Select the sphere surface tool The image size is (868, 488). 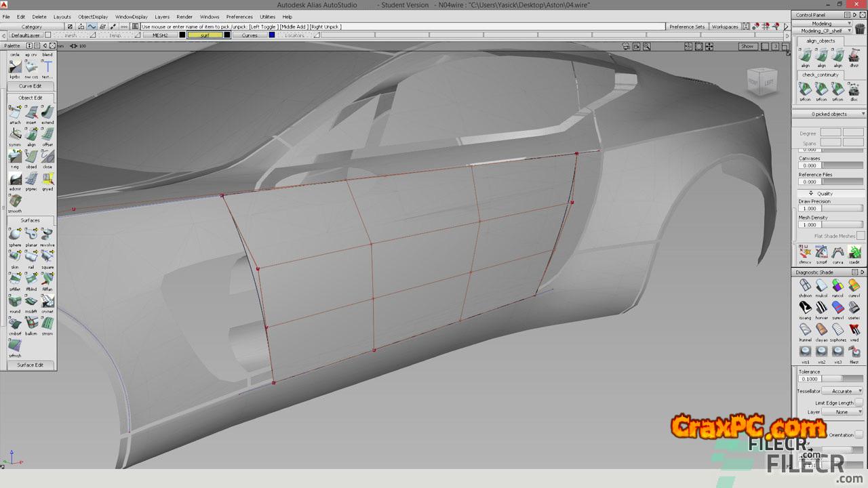(15, 235)
